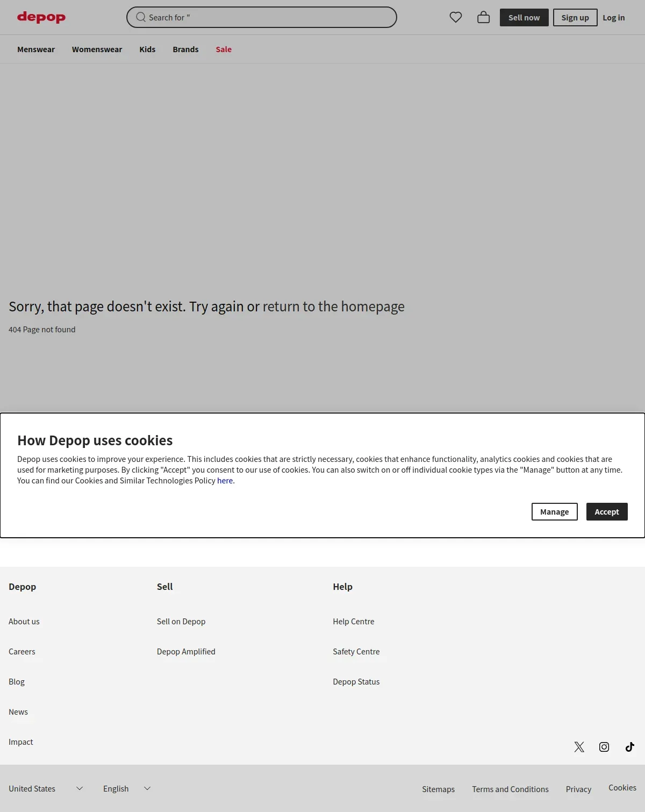Follow the return to the homepage link
This screenshot has height=812, width=645.
pyautogui.click(x=333, y=307)
